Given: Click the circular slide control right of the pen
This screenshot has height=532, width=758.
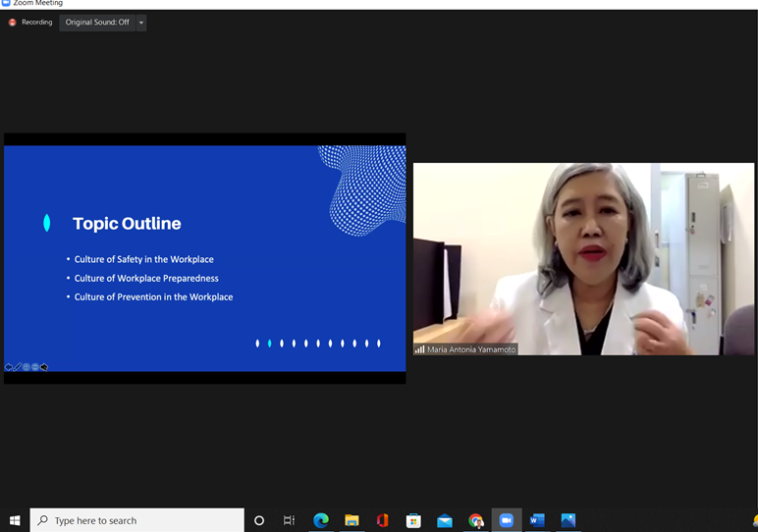Looking at the screenshot, I should point(27,367).
